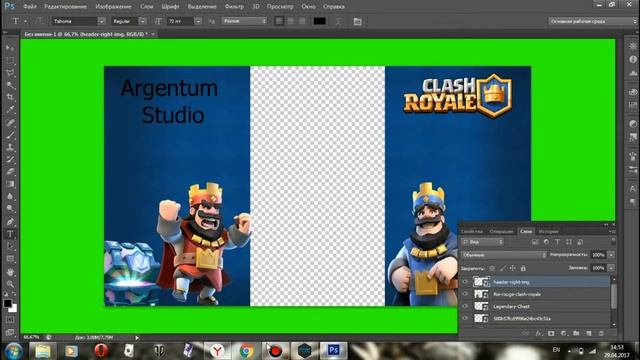Open the character and paragraph panel icon
Image resolution: width=640 pixels, height=360 pixels.
click(358, 21)
